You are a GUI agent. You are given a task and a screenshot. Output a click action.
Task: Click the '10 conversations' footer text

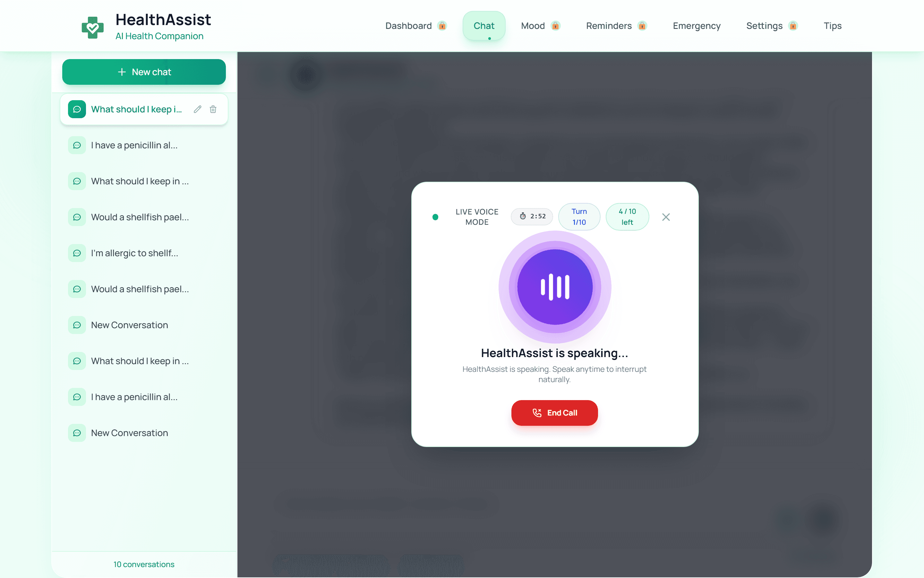(144, 564)
